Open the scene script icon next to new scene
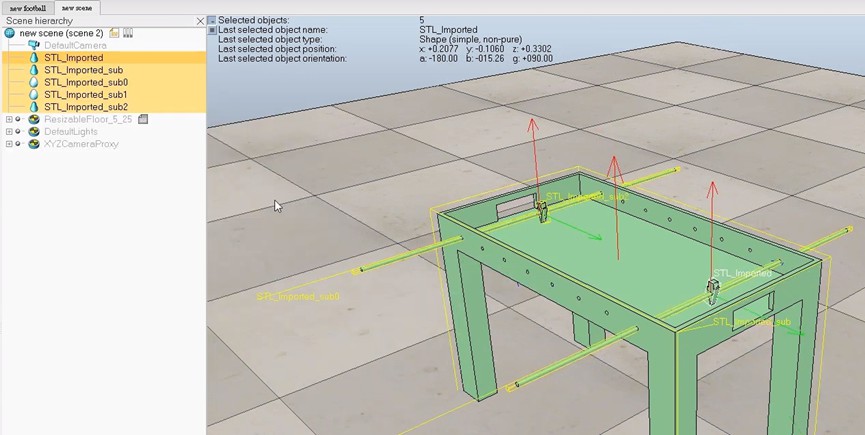The image size is (865, 435). click(x=114, y=33)
